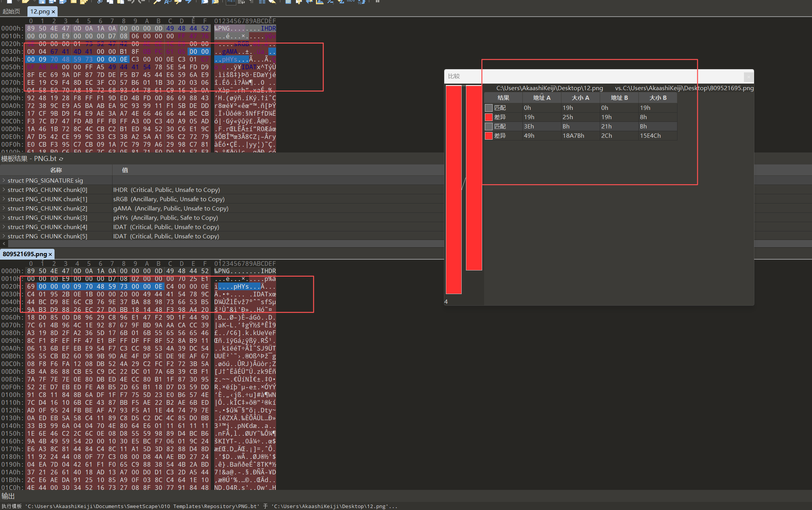Click the Find magnifier icon in toolbar
812x510 pixels.
pos(157,2)
